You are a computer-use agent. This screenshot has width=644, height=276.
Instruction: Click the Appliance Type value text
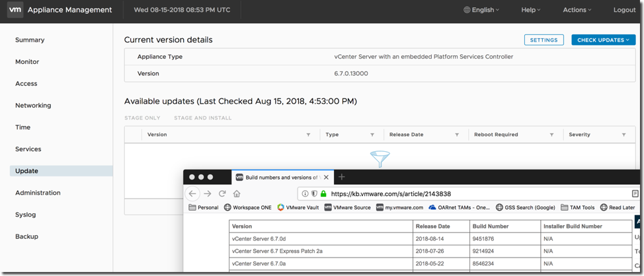tap(423, 57)
